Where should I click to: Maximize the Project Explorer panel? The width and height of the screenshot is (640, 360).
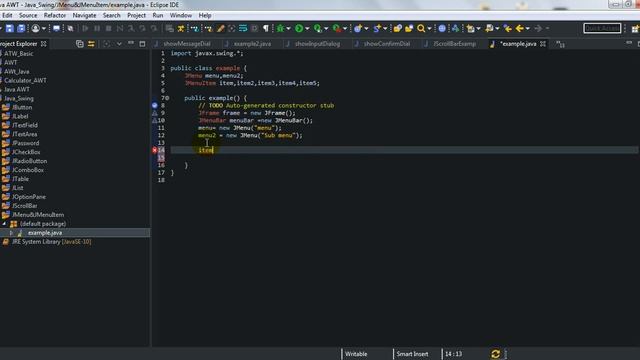click(x=142, y=44)
